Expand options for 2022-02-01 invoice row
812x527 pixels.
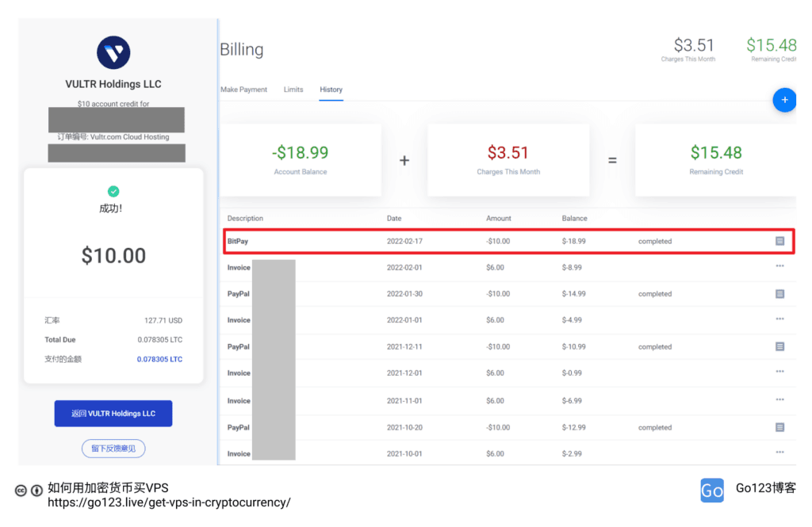[779, 266]
